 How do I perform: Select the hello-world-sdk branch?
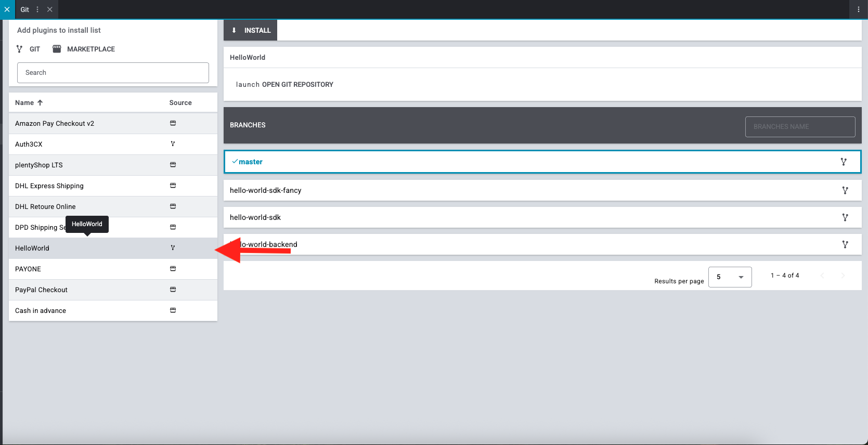point(542,217)
